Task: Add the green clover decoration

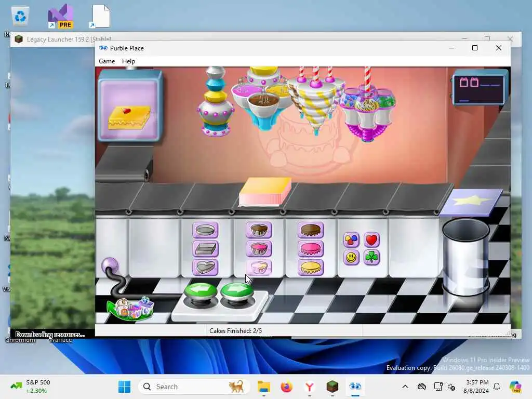Action: 371,258
